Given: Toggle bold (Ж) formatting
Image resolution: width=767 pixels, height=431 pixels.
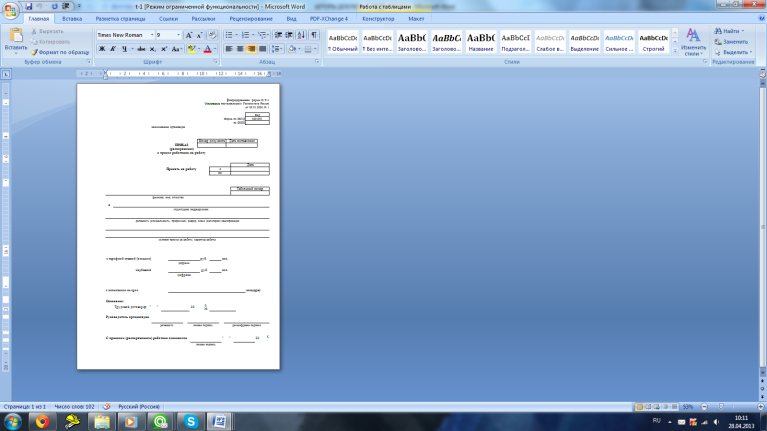Looking at the screenshot, I should pyautogui.click(x=102, y=49).
